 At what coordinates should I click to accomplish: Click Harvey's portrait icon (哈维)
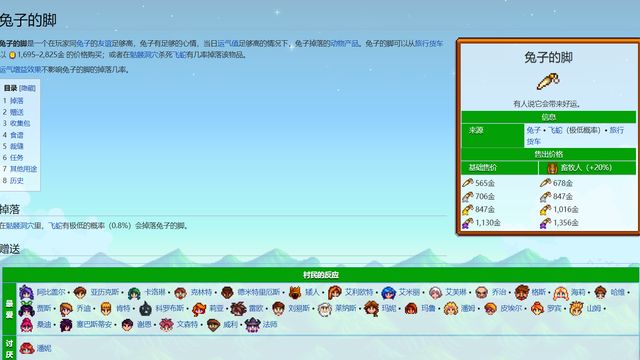600,292
